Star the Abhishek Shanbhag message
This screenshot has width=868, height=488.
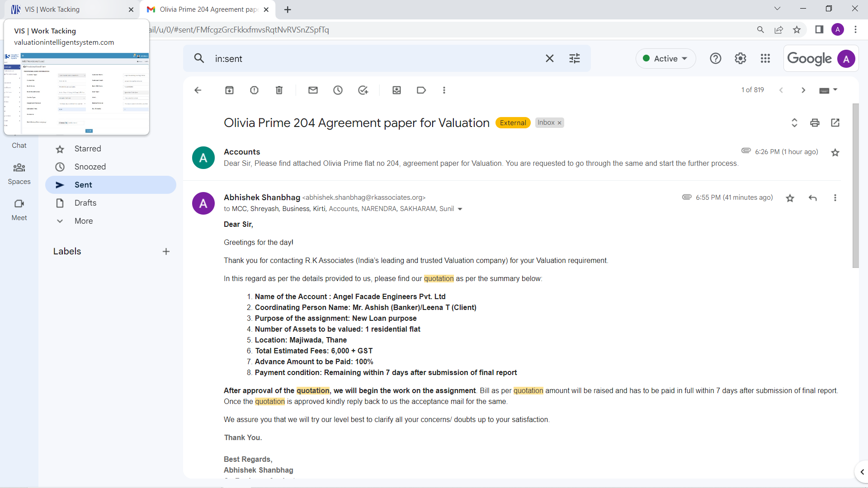coord(790,198)
